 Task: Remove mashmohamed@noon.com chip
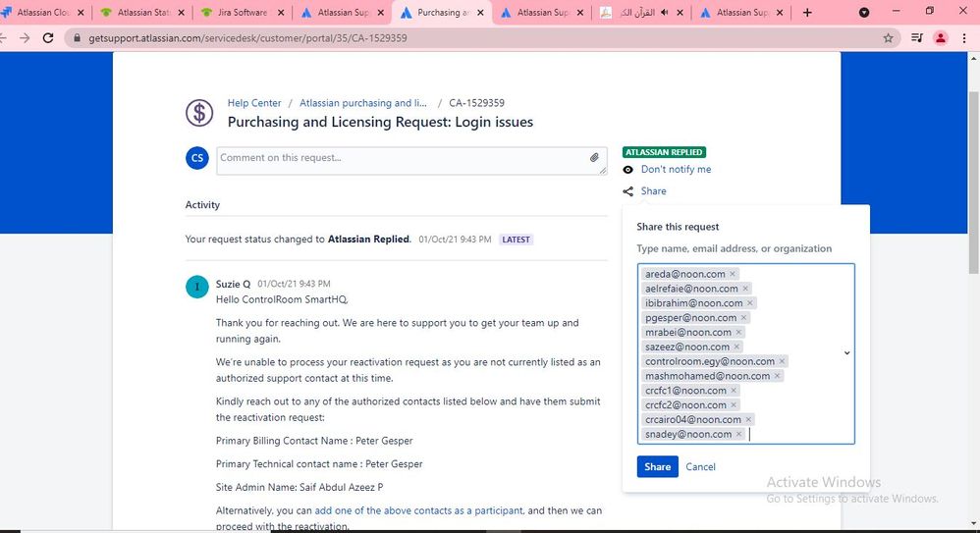coord(777,376)
